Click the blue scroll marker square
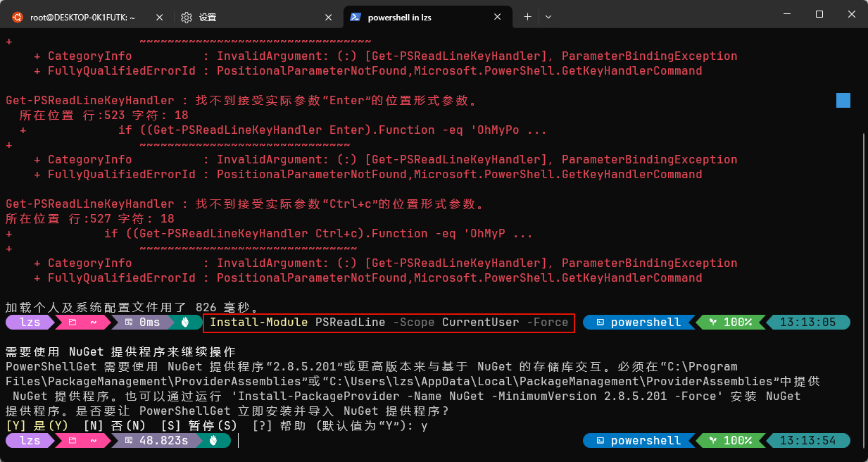This screenshot has height=462, width=868. pyautogui.click(x=843, y=101)
